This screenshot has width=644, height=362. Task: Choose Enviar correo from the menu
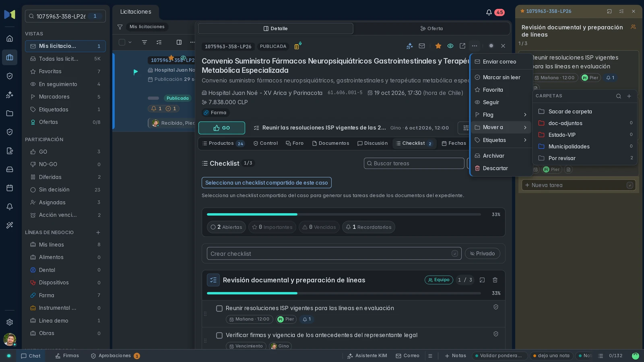(x=501, y=62)
